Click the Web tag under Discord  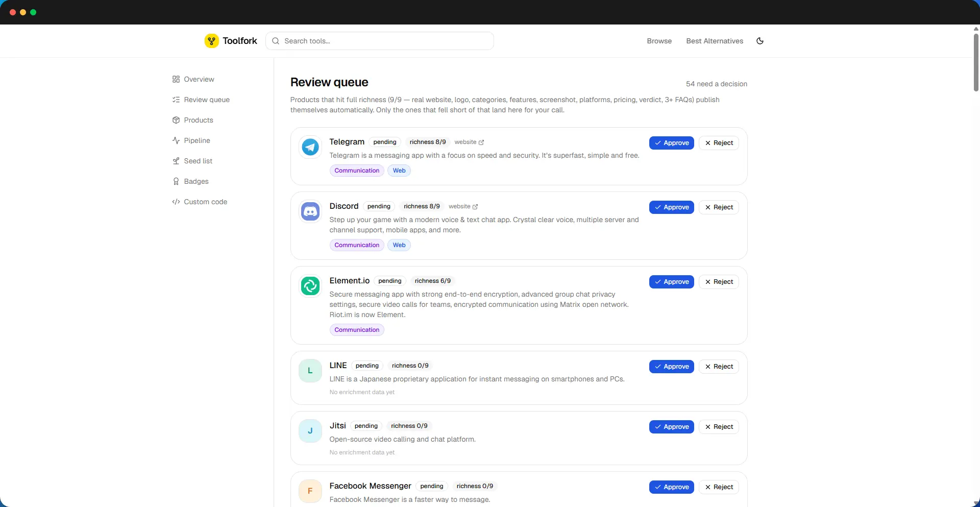pos(399,245)
